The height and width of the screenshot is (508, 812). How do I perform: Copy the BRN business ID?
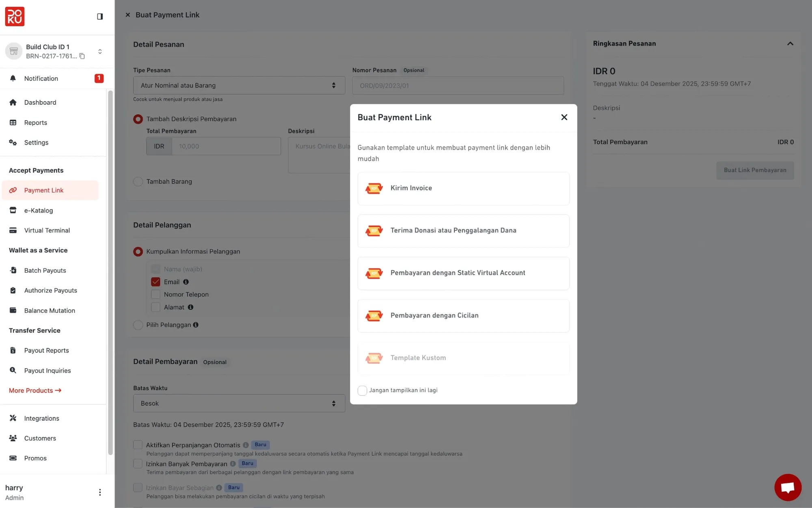pos(82,56)
